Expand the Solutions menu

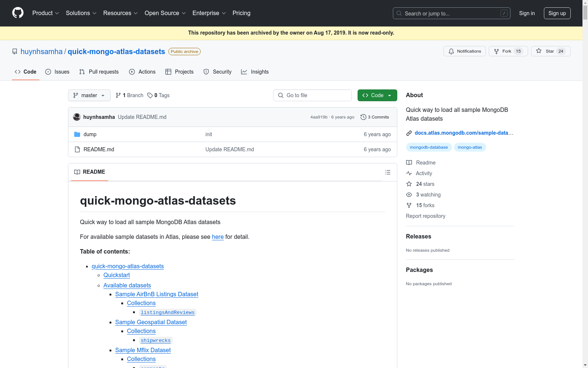[81, 13]
